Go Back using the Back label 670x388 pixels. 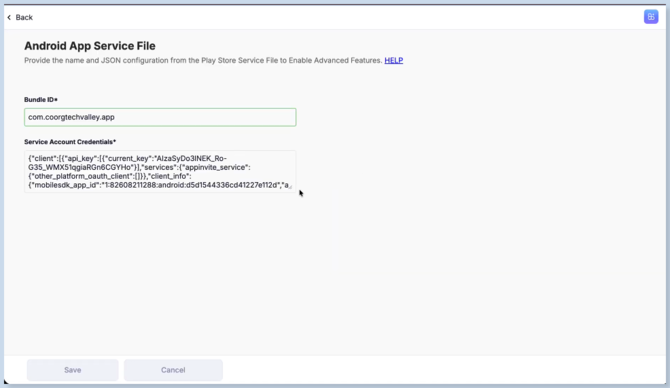tap(24, 18)
